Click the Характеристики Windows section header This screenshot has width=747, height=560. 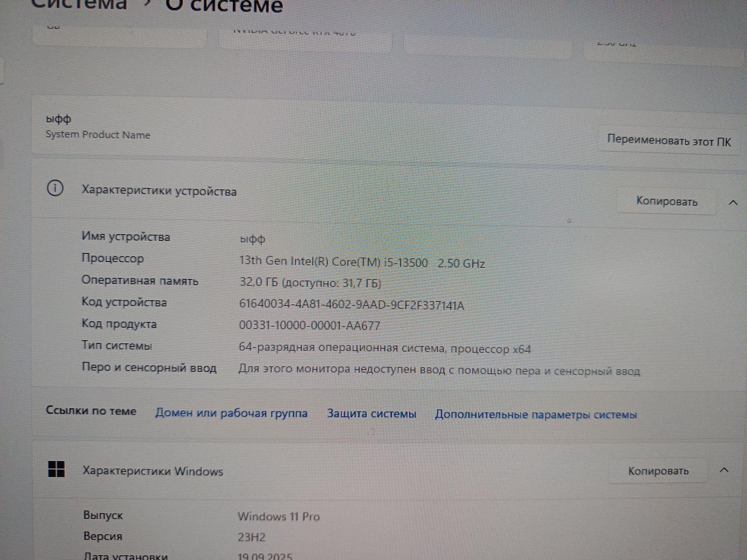(x=153, y=471)
